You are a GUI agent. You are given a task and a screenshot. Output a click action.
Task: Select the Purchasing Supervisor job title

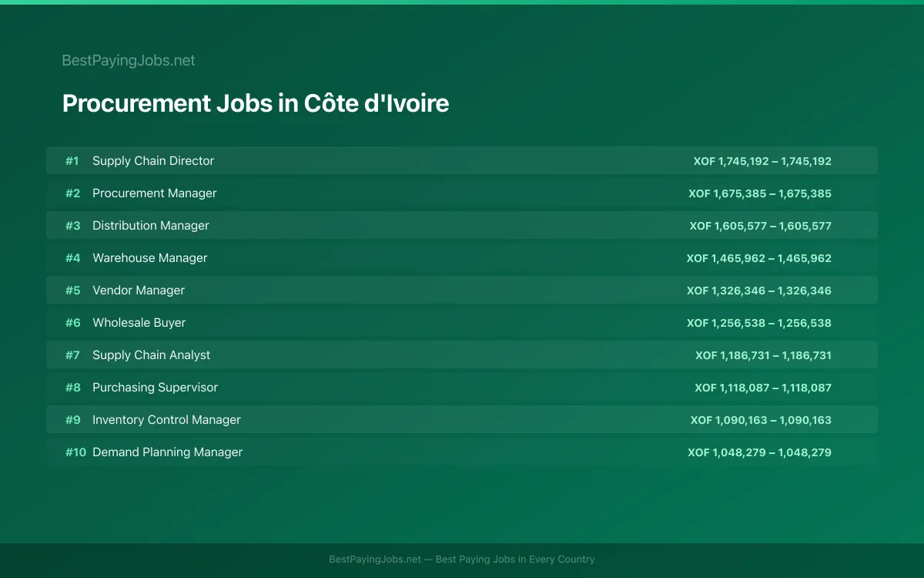coord(156,388)
